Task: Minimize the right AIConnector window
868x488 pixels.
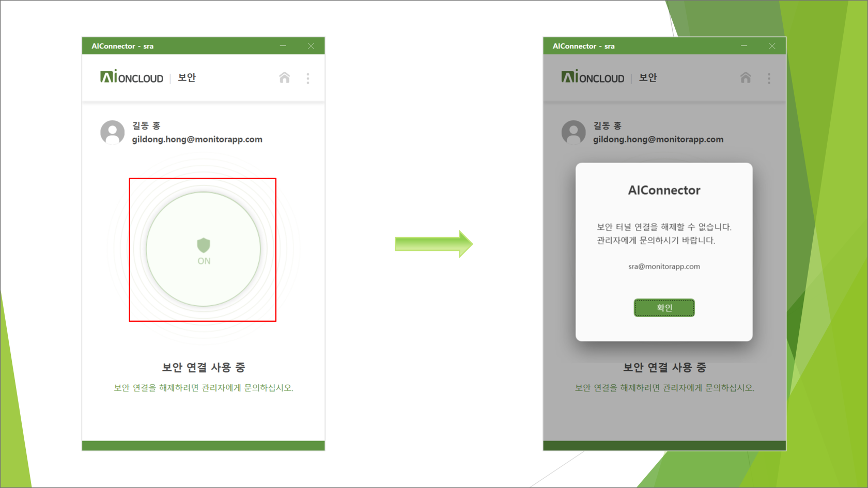Action: (744, 46)
